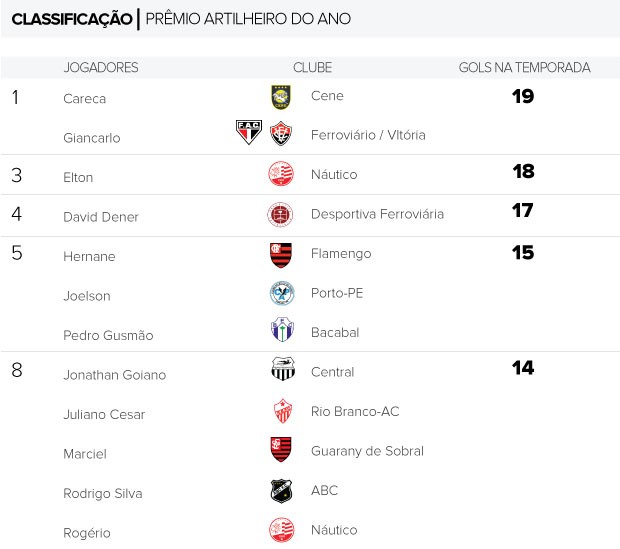Click the Ferroviário FAC shield logo
The height and width of the screenshot is (549, 620).
click(x=249, y=132)
